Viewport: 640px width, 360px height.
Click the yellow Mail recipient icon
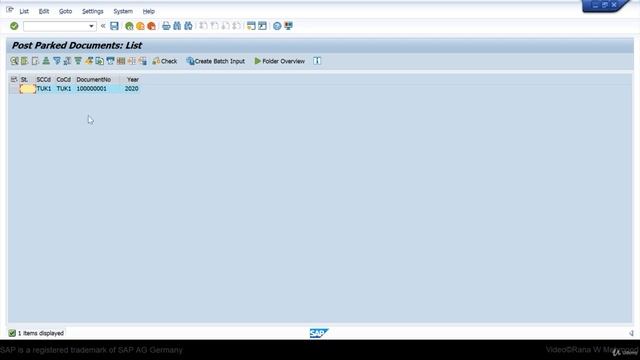coord(89,61)
